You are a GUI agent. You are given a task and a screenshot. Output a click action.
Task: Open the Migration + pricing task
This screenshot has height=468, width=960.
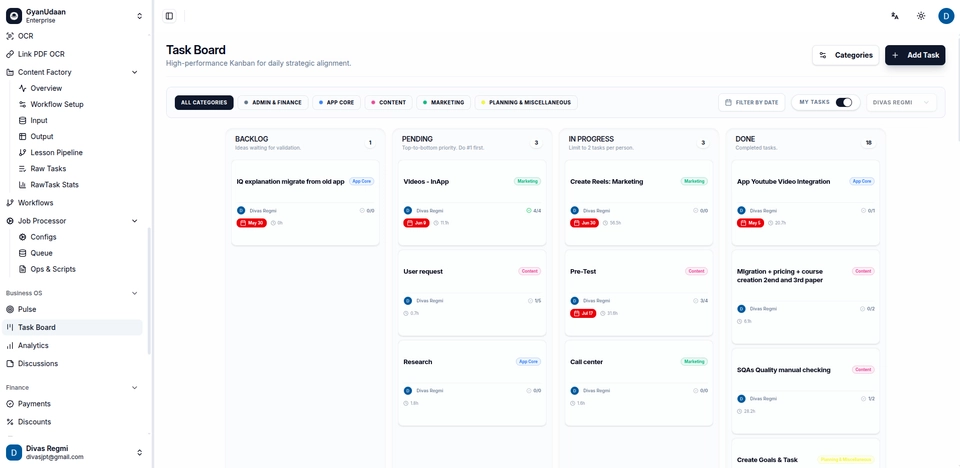pyautogui.click(x=806, y=296)
